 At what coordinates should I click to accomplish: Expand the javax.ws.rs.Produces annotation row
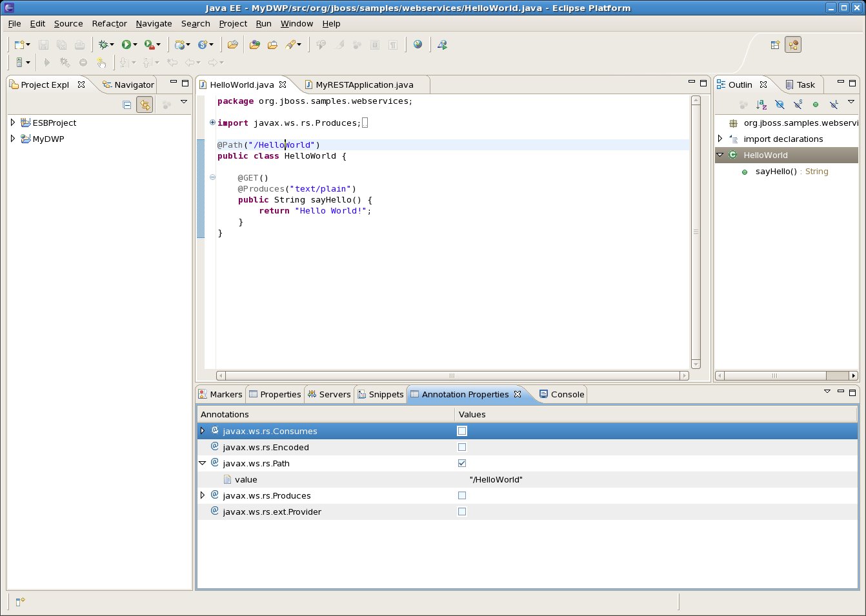pos(203,495)
